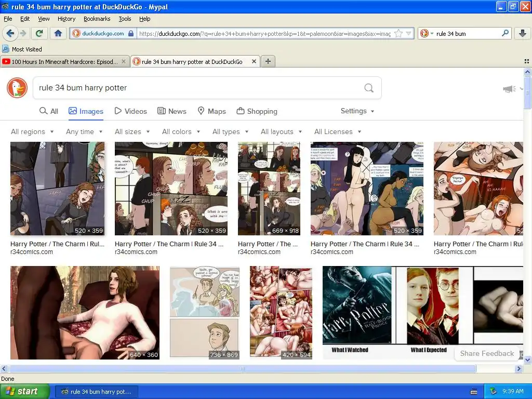This screenshot has height=399, width=532.
Task: Select the Images results tab
Action: [x=86, y=111]
